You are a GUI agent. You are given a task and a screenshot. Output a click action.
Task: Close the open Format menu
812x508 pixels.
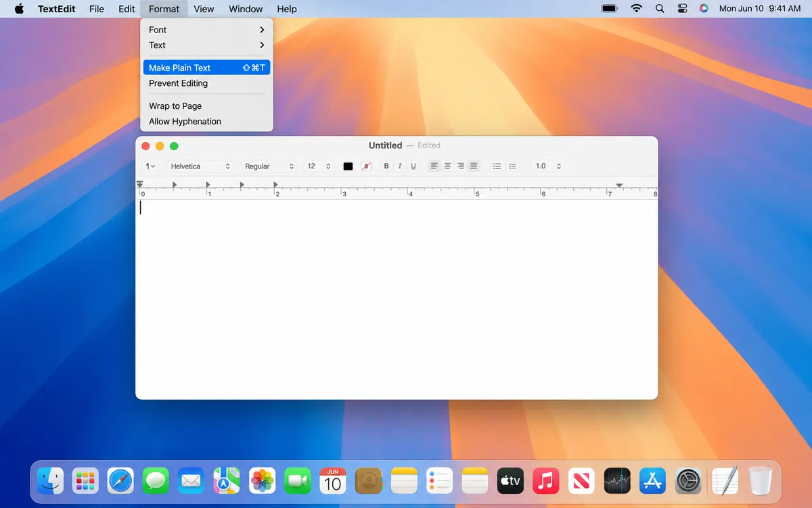point(164,9)
